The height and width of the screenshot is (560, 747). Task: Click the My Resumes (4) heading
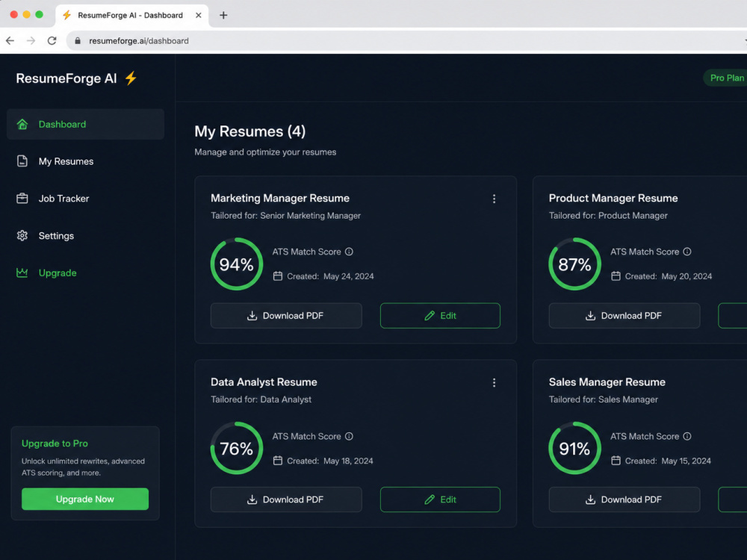click(250, 131)
